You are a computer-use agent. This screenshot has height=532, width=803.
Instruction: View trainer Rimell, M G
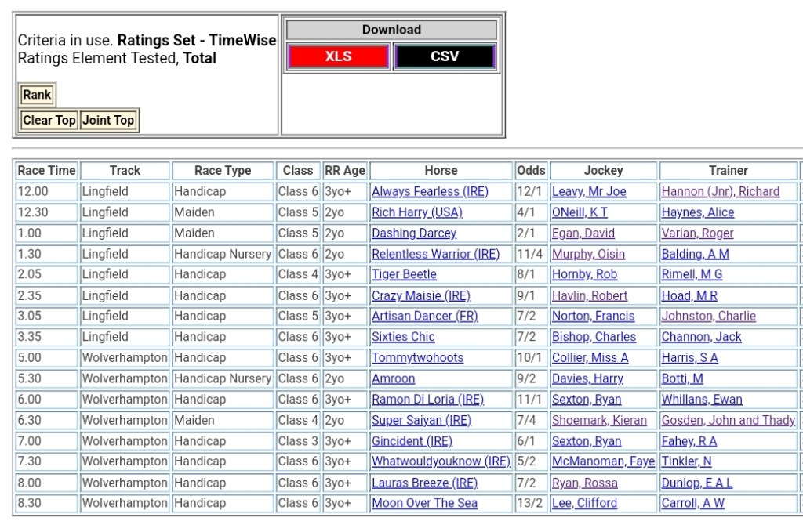(x=692, y=275)
